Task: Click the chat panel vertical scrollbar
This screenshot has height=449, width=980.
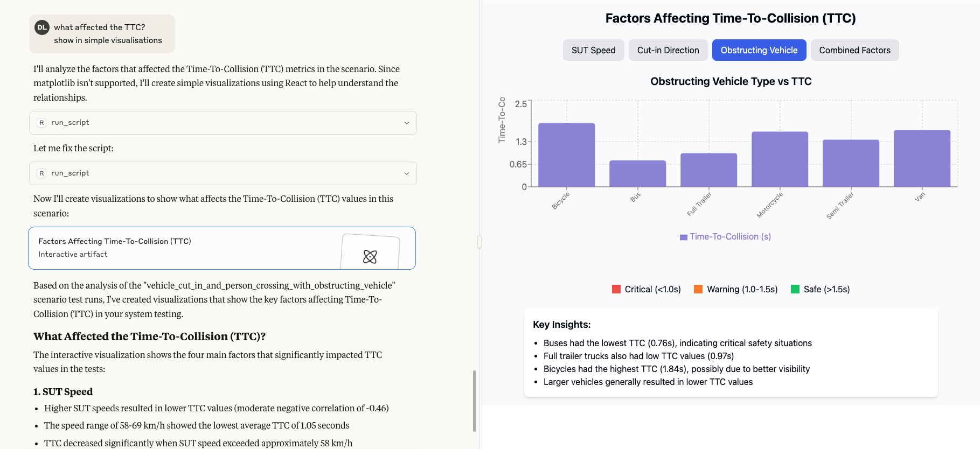Action: (474, 401)
